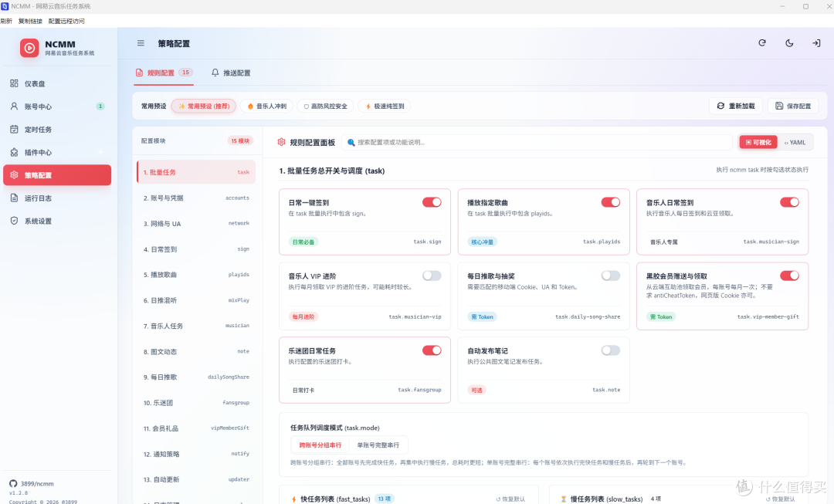Screen dimensions: 834x504
Task: Disable the 乐迷团日常任务 switch
Action: tap(432, 350)
